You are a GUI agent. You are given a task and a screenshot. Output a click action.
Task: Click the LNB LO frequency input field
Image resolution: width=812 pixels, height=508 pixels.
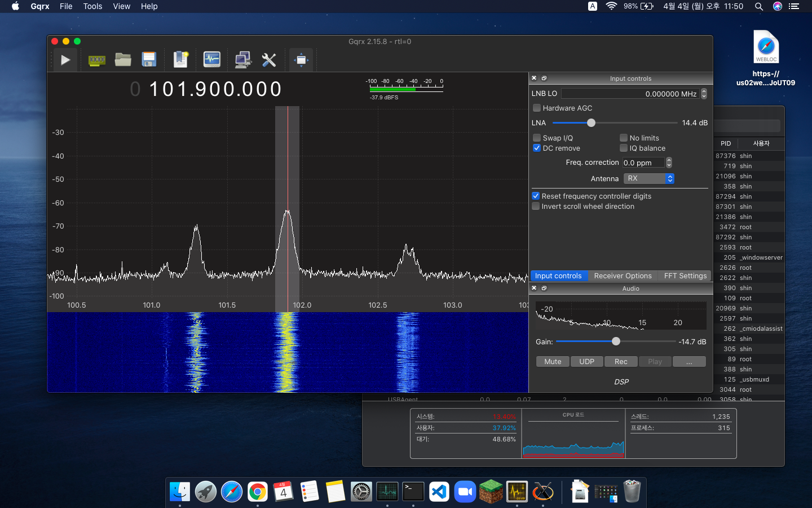point(630,94)
